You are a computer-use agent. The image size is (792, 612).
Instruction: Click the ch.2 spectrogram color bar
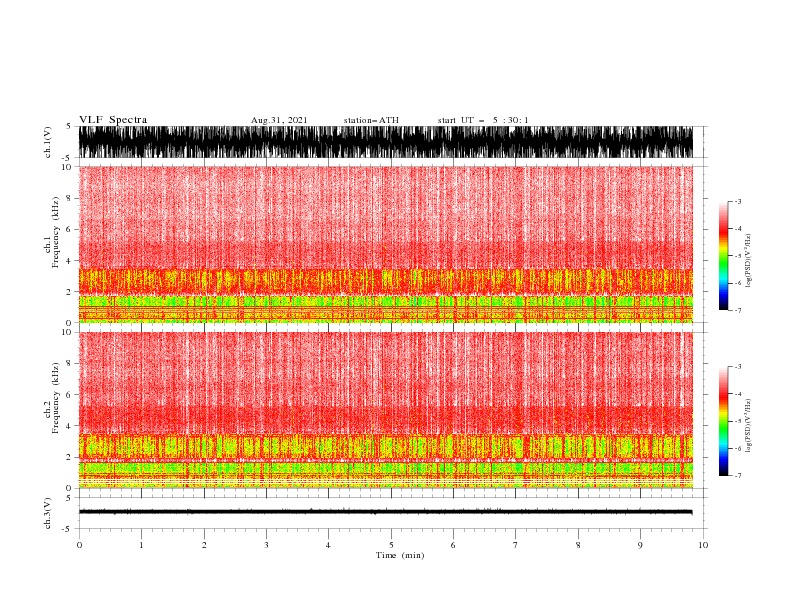(x=723, y=421)
